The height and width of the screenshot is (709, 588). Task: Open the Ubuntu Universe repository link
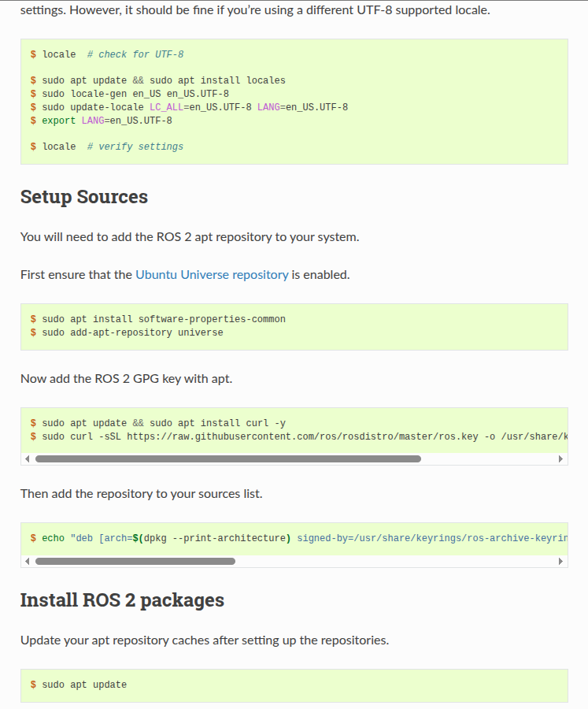click(212, 274)
